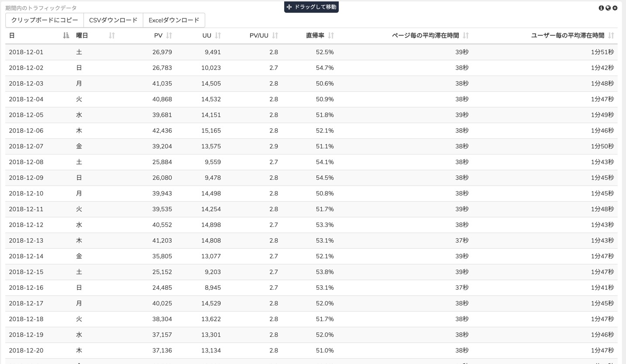Click UU value 14,898
The width and height of the screenshot is (626, 364).
[211, 225]
